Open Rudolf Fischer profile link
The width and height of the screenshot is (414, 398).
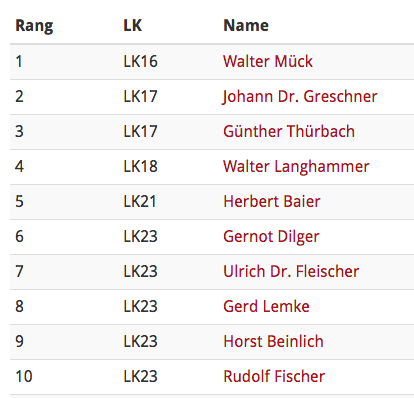click(x=274, y=376)
